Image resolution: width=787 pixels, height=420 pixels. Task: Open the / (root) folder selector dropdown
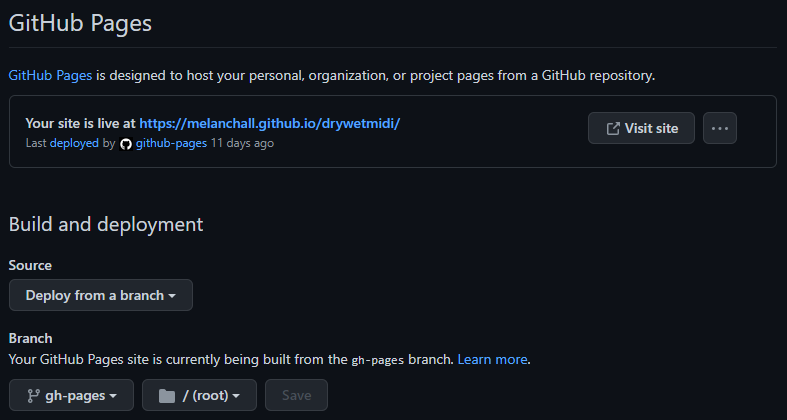[199, 395]
